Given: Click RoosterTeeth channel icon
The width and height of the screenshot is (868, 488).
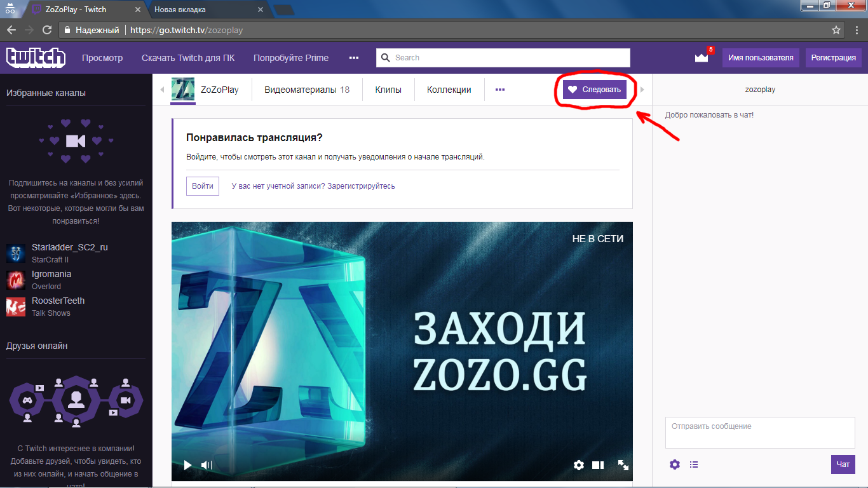Looking at the screenshot, I should [x=16, y=306].
